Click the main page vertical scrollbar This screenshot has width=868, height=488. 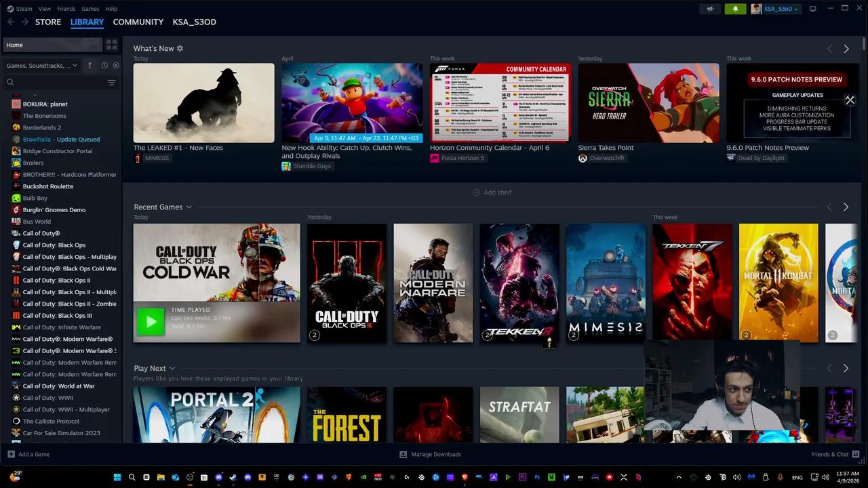(864, 45)
